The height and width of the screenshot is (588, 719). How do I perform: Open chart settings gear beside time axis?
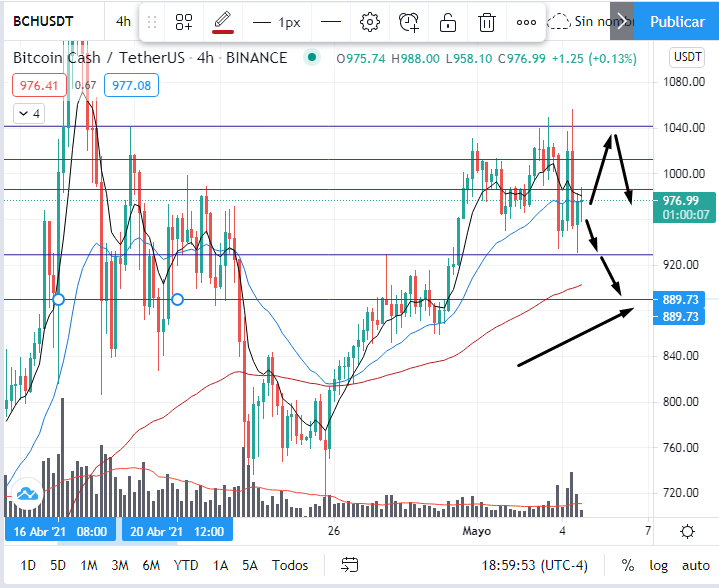(x=687, y=532)
